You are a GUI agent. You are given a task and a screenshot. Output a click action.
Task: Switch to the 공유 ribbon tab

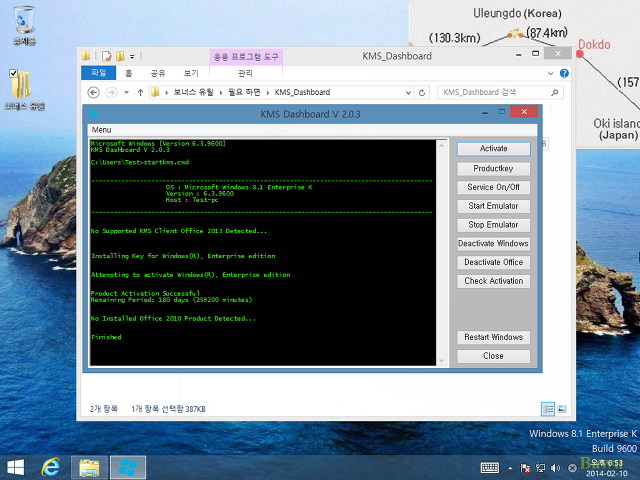click(x=158, y=73)
